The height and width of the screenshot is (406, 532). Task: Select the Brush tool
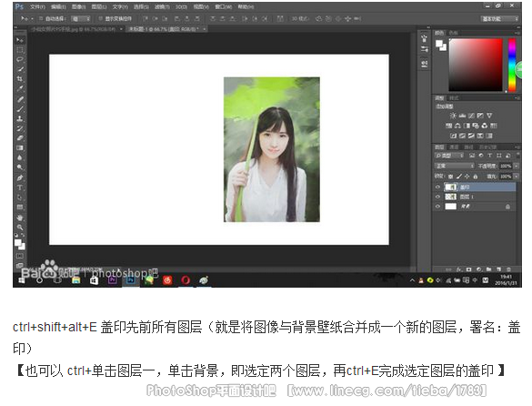pyautogui.click(x=20, y=108)
